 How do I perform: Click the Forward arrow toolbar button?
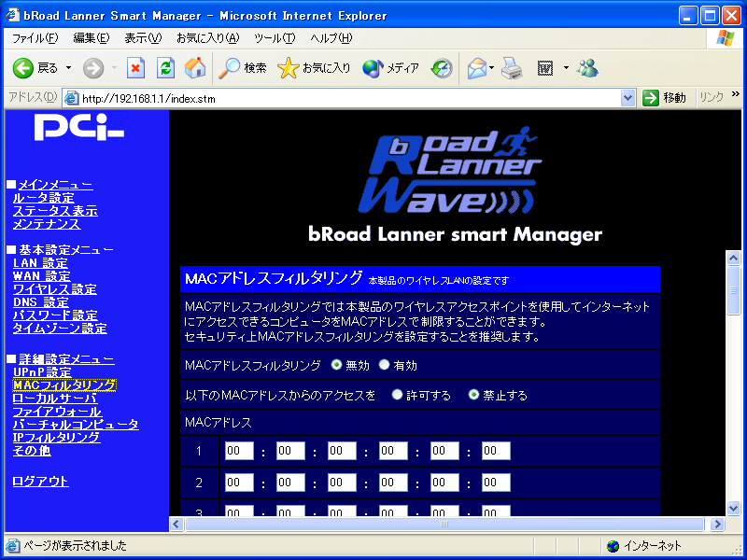tap(92, 68)
